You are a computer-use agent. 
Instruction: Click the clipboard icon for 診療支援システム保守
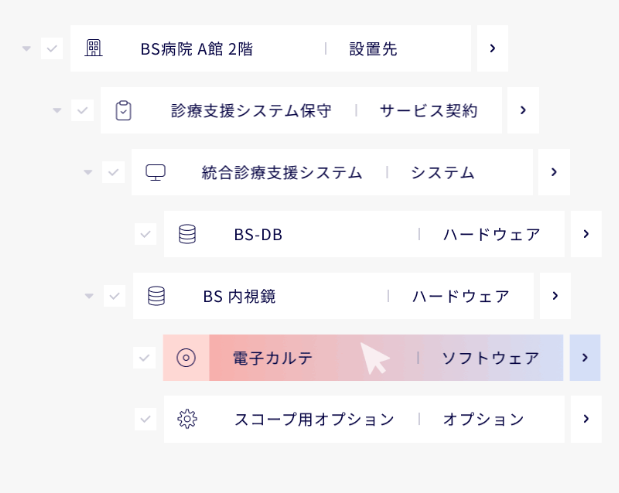point(124,110)
